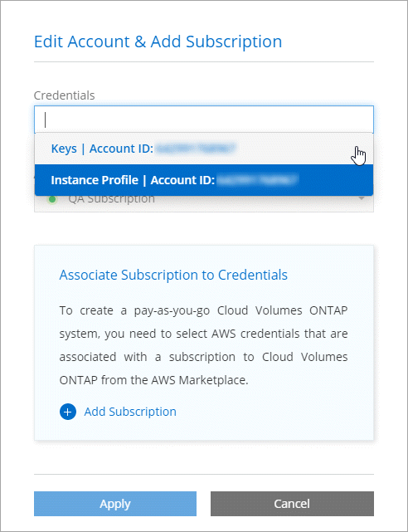The width and height of the screenshot is (408, 532).
Task: Apply the account changes
Action: pos(115,504)
